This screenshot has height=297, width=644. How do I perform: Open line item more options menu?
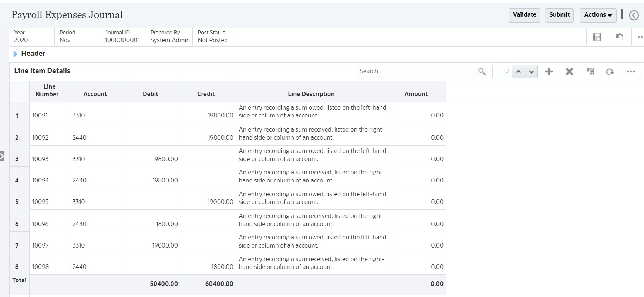coord(631,72)
